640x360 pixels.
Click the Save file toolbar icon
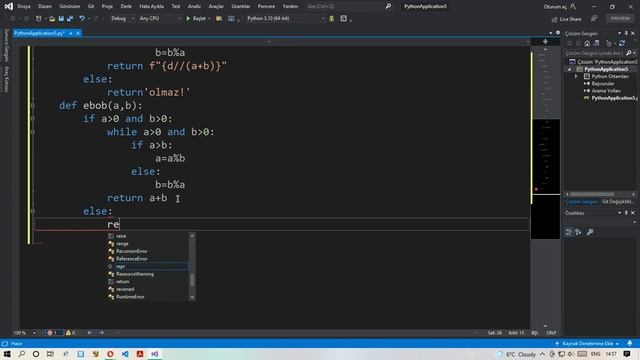coord(61,19)
